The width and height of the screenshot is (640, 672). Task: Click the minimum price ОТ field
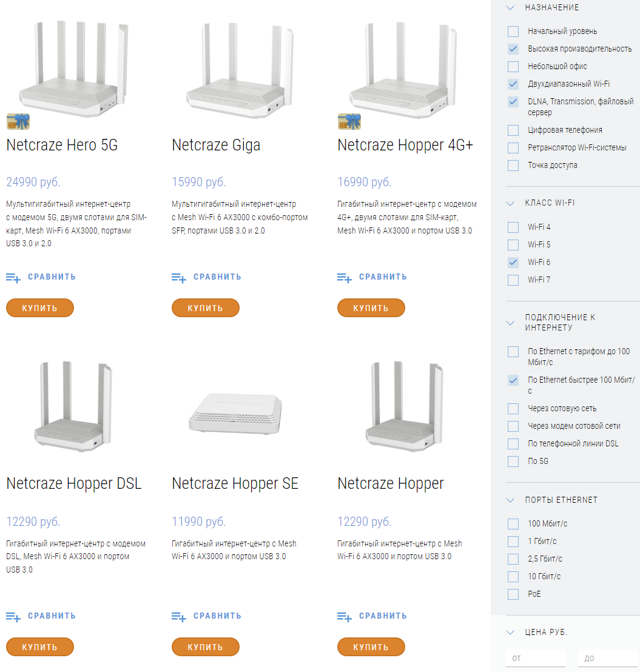(x=536, y=658)
